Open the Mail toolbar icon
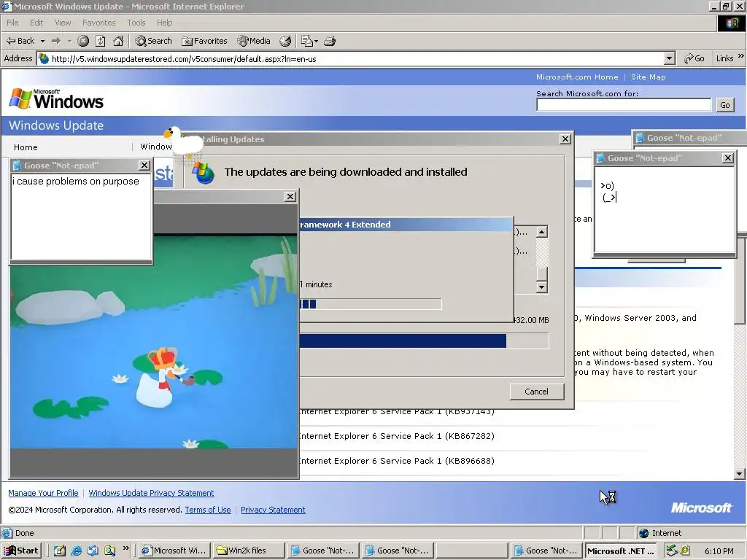747x560 pixels. click(309, 41)
